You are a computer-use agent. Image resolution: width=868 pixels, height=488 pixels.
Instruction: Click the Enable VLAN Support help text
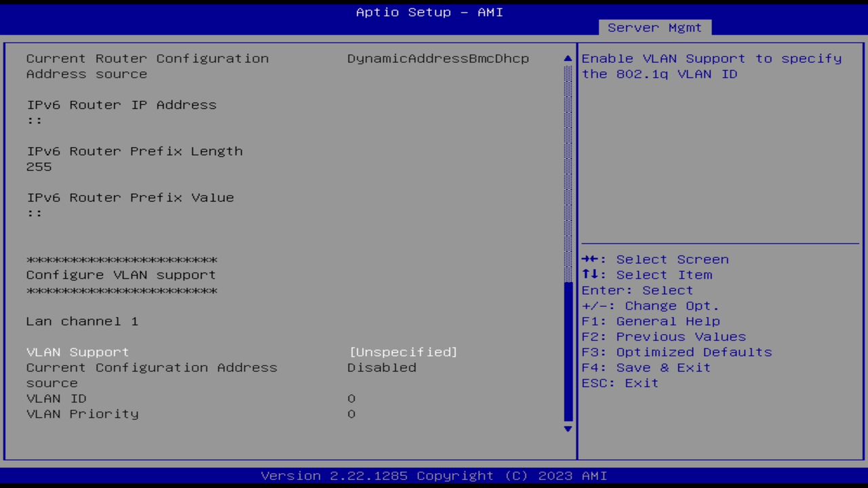pyautogui.click(x=712, y=66)
